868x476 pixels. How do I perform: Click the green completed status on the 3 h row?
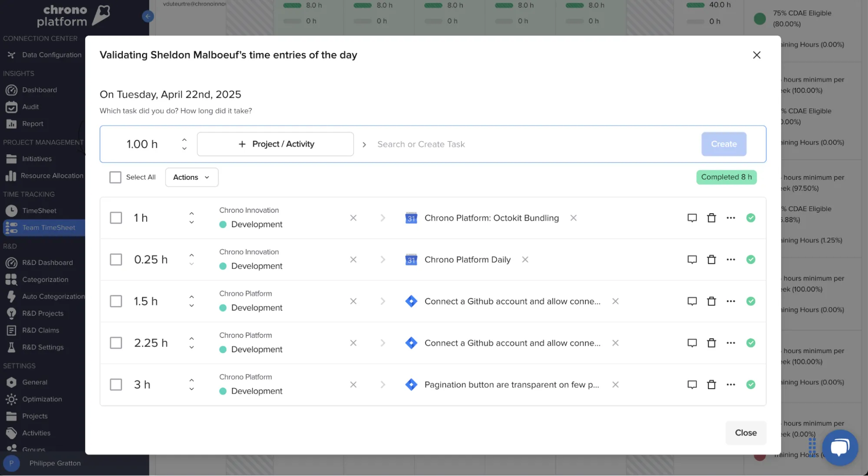click(x=751, y=384)
